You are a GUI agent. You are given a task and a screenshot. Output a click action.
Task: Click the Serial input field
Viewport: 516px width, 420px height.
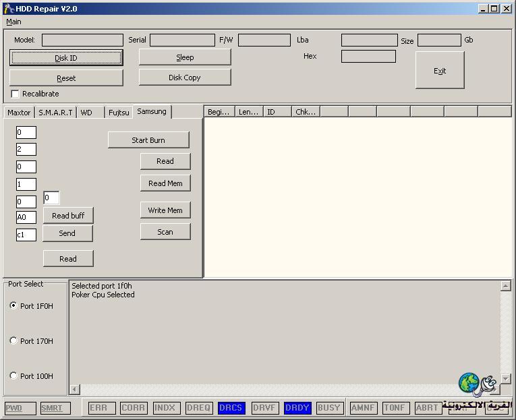pos(182,40)
